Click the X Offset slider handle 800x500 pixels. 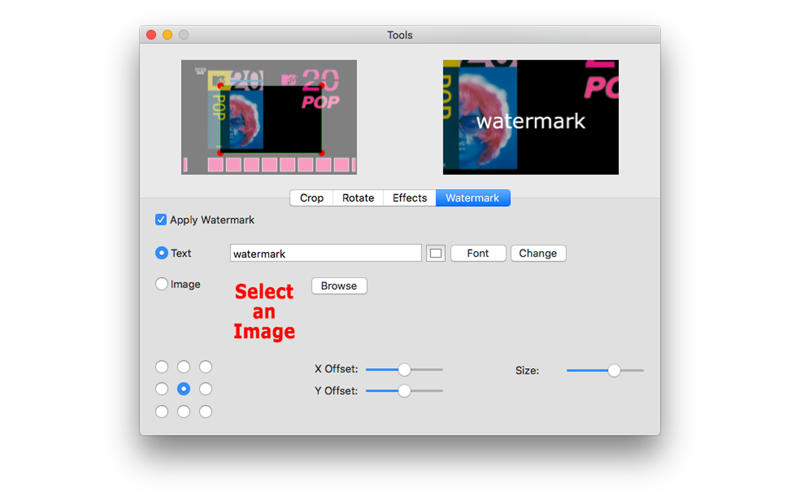click(x=404, y=370)
